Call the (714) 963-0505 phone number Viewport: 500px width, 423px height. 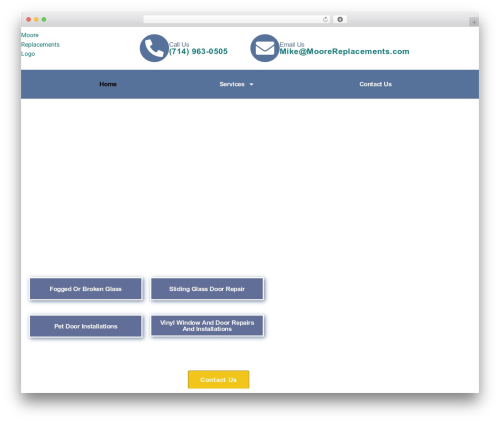(198, 51)
